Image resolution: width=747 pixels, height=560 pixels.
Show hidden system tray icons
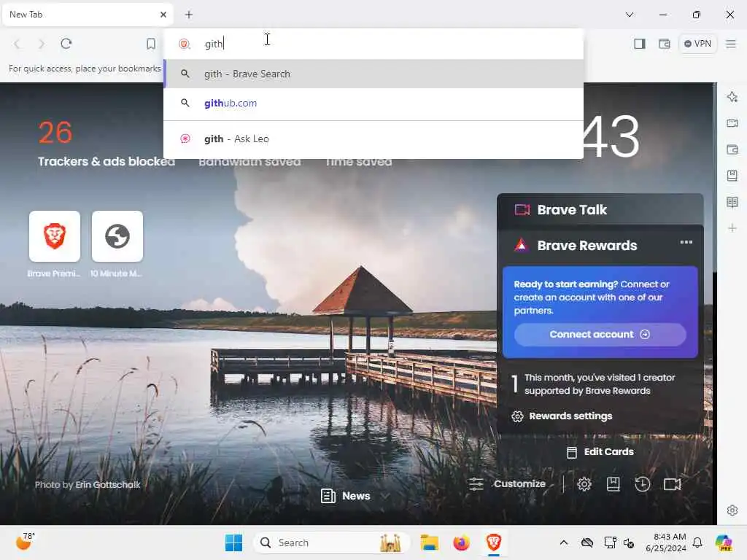pyautogui.click(x=564, y=542)
